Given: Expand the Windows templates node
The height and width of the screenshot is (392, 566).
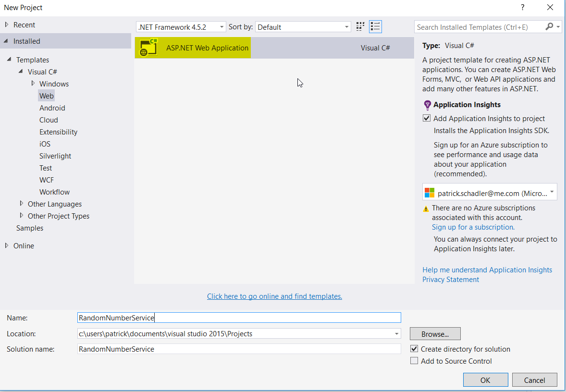Looking at the screenshot, I should (33, 84).
